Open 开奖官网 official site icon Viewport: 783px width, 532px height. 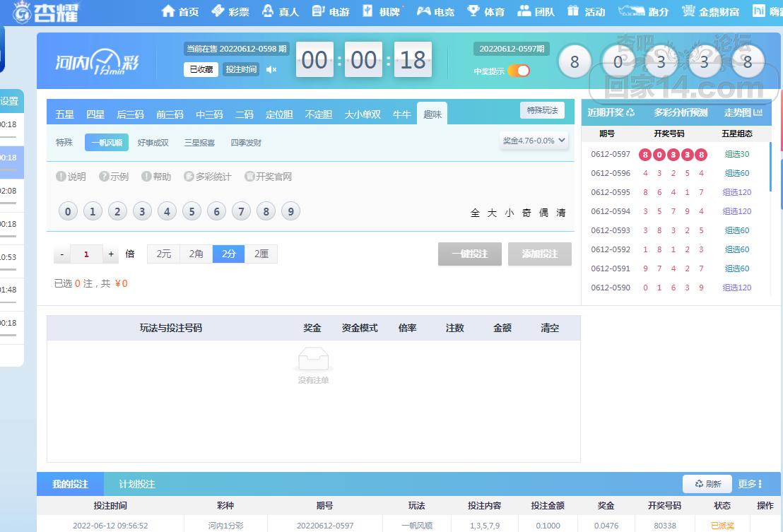pyautogui.click(x=249, y=177)
